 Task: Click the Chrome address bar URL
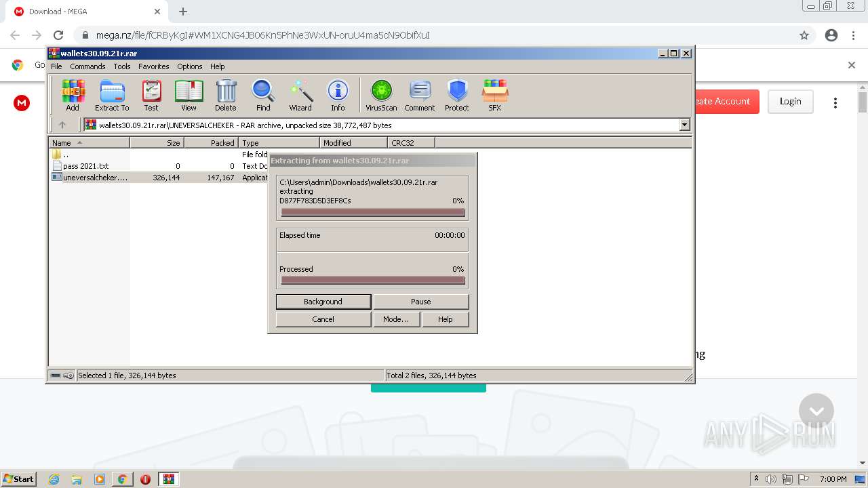pos(262,35)
